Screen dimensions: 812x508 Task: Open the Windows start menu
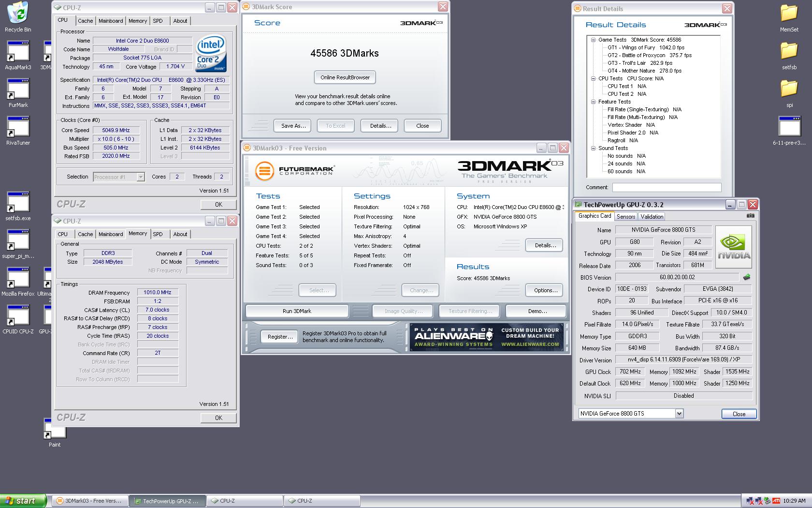(x=24, y=501)
